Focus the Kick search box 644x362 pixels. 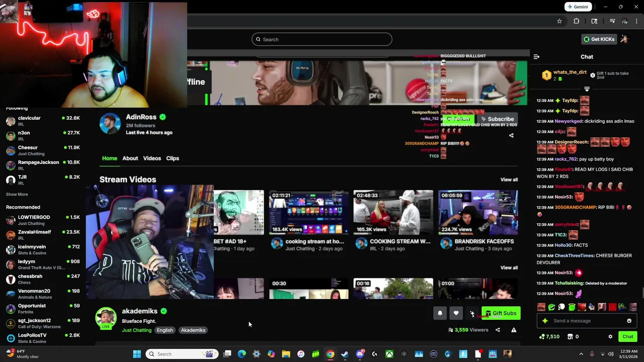click(x=322, y=39)
